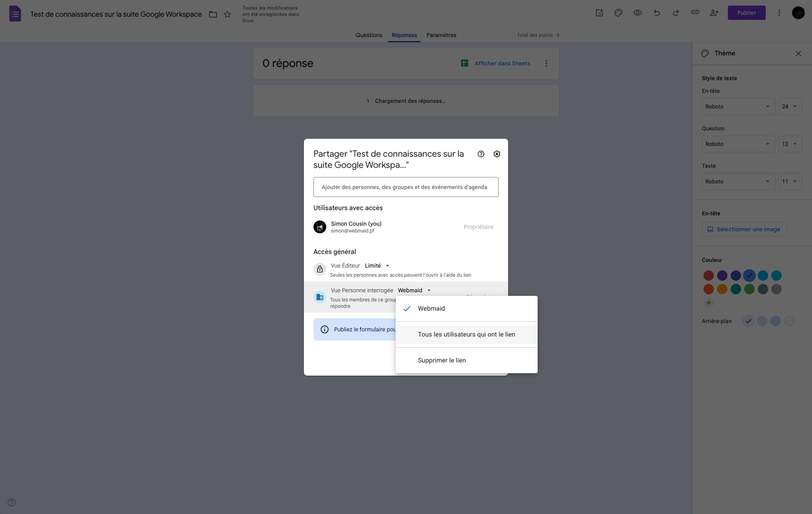Click the info icon in publish banner
812x514 pixels.
[x=325, y=329]
